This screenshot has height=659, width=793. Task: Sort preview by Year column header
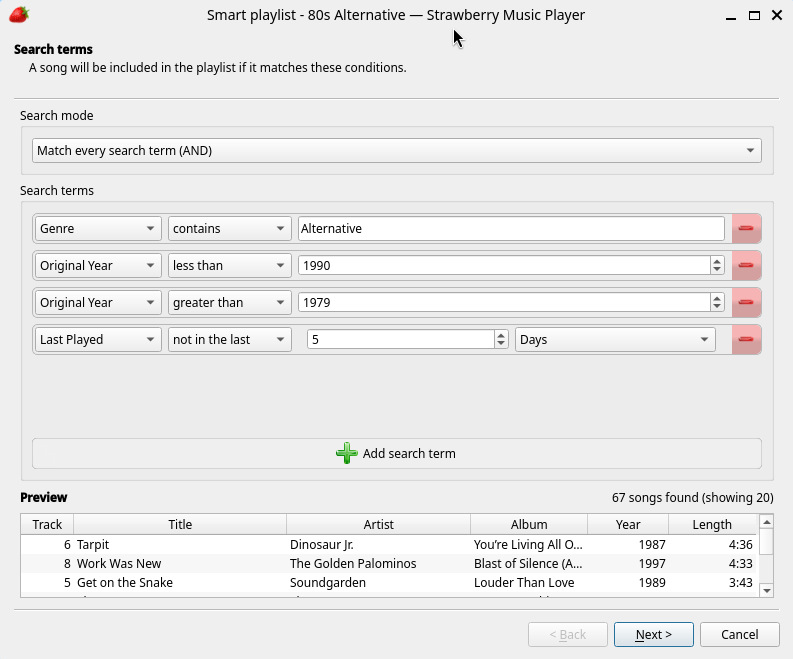pyautogui.click(x=628, y=524)
